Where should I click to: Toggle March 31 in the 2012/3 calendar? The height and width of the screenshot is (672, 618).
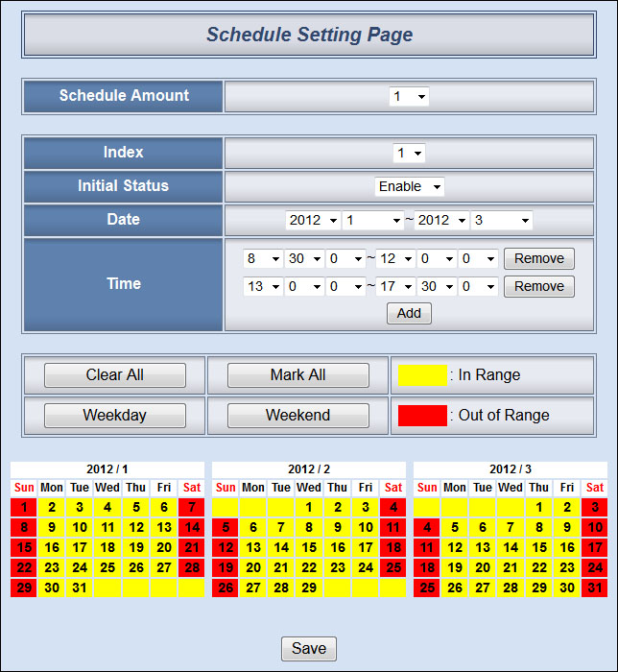pos(595,588)
